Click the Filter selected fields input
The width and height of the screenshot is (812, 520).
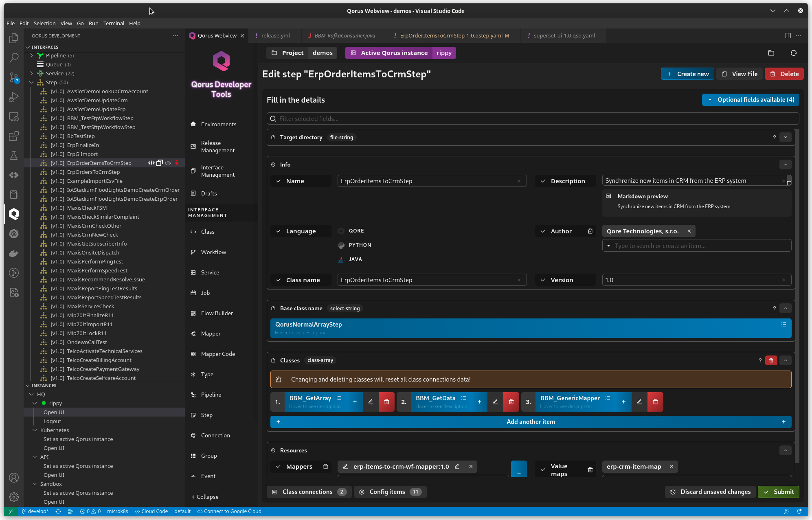(x=533, y=119)
